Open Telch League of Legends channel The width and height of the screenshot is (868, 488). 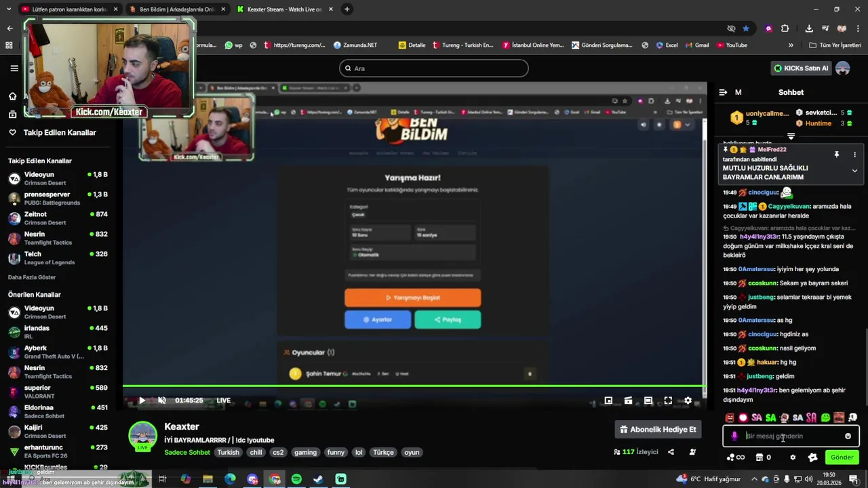(x=58, y=258)
